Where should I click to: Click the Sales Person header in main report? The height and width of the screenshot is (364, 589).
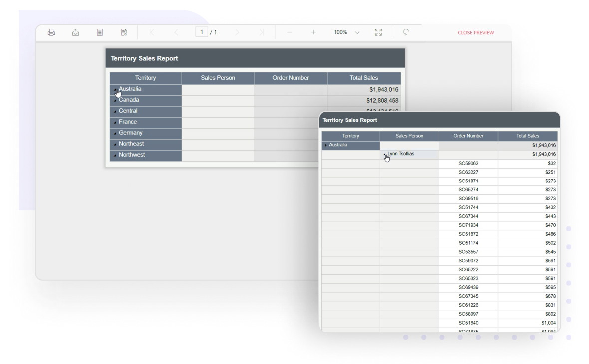(x=218, y=78)
